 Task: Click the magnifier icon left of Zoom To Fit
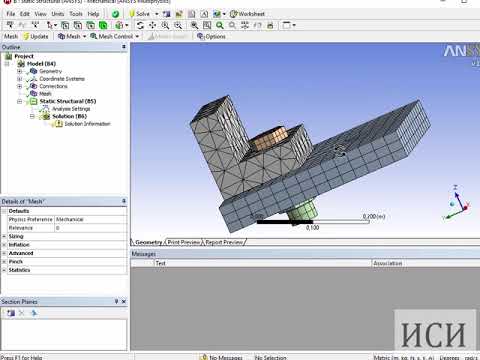click(x=207, y=25)
